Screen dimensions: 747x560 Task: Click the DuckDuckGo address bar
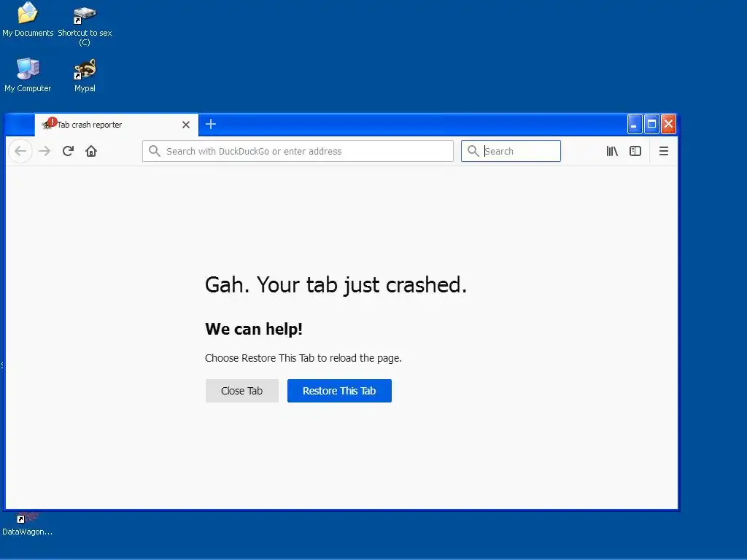[x=298, y=151]
